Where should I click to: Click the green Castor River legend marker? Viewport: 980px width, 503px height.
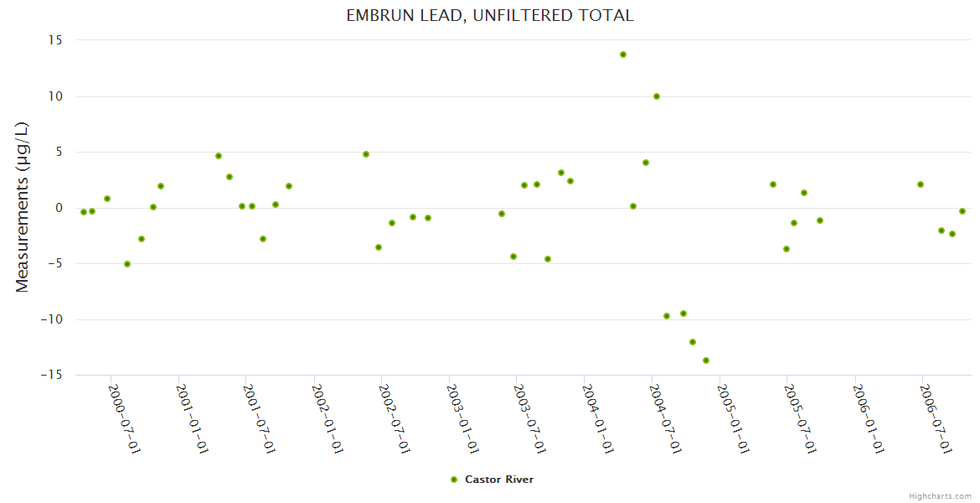(454, 480)
